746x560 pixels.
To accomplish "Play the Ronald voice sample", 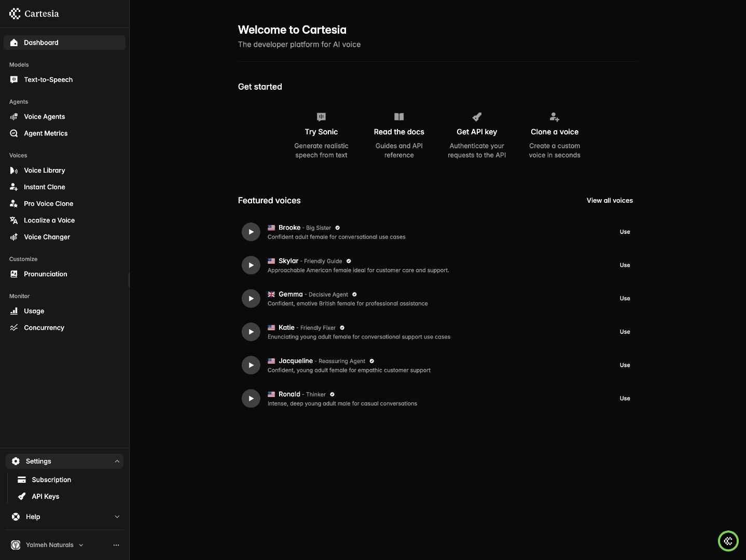I will point(251,398).
